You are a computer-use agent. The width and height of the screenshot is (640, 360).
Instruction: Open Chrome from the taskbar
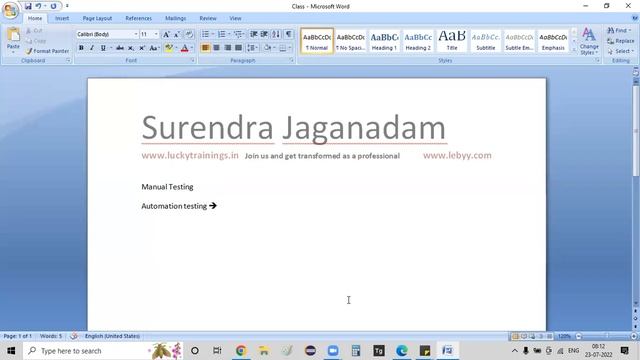coord(241,351)
